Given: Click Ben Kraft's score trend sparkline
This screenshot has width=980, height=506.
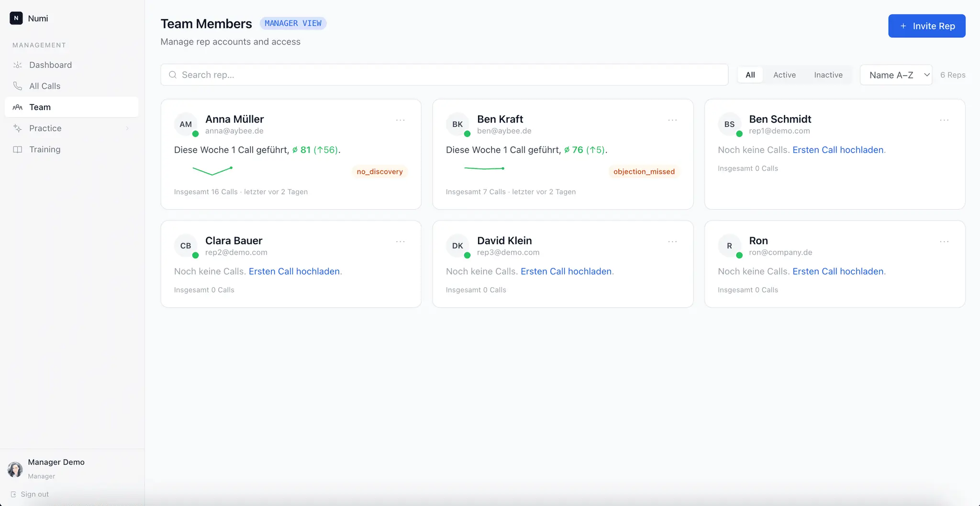Looking at the screenshot, I should pyautogui.click(x=484, y=168).
